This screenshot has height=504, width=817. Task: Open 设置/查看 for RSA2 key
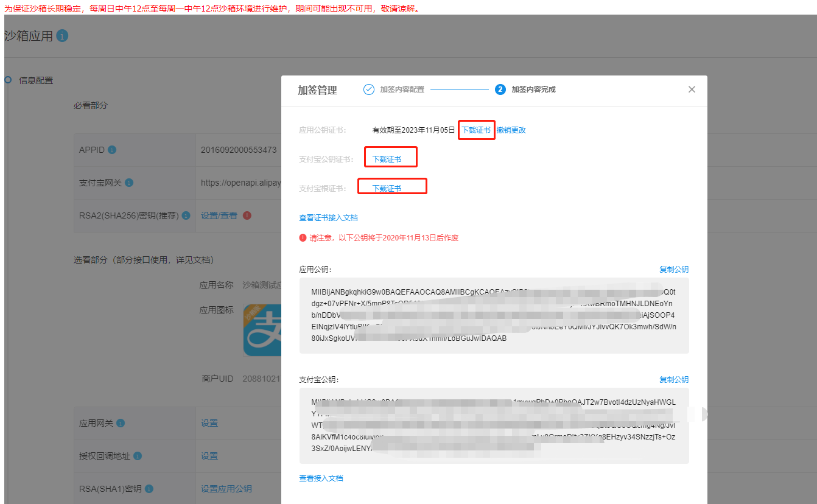pyautogui.click(x=219, y=215)
